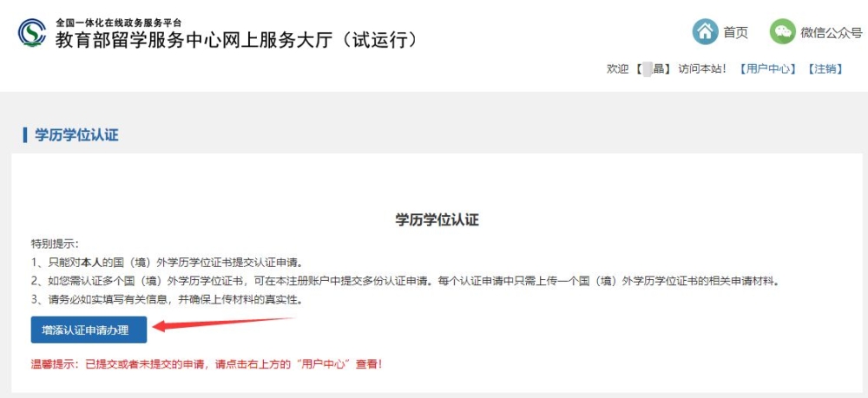
Task: Click tip 2 about 提交多份认证申请
Action: click(405, 281)
